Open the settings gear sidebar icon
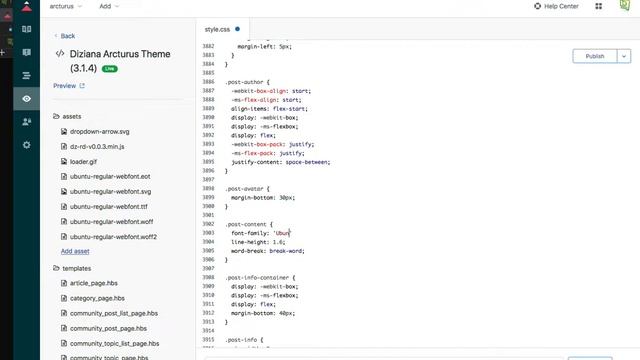Screen dimensions: 640x360 [x=27, y=145]
